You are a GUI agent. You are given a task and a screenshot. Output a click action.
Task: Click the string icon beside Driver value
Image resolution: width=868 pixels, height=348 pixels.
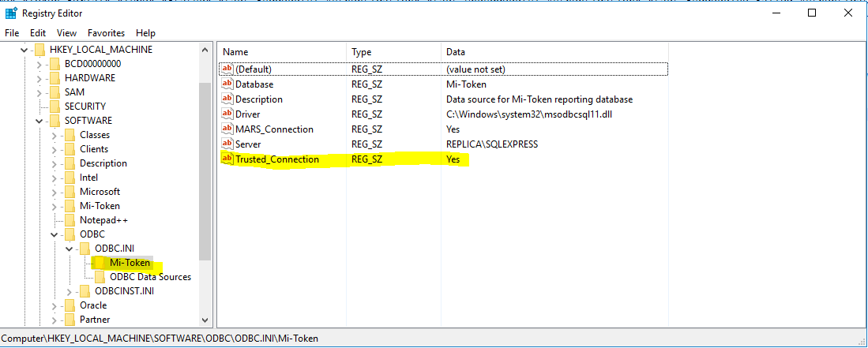pos(227,114)
